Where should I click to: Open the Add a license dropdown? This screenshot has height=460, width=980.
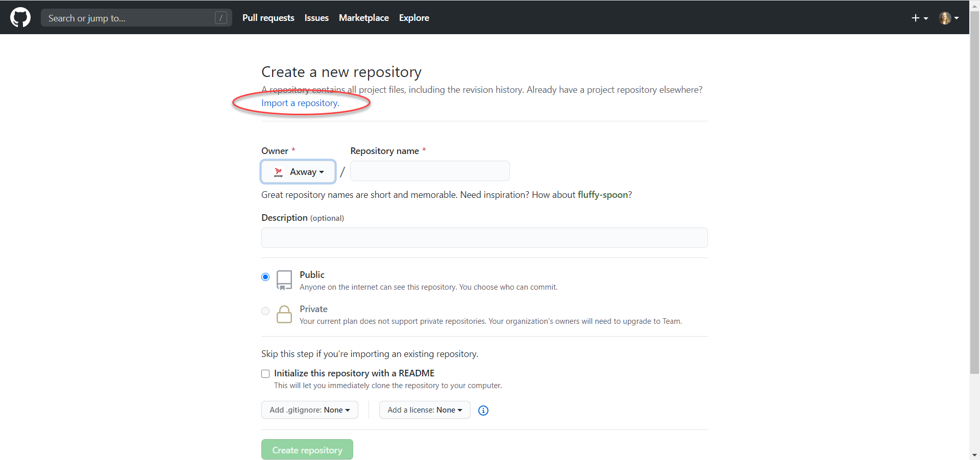click(425, 410)
